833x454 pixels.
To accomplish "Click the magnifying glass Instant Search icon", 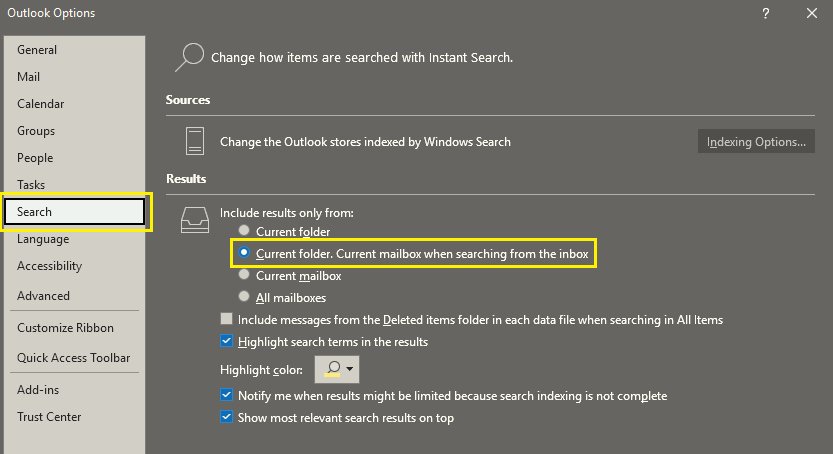I will coord(190,57).
